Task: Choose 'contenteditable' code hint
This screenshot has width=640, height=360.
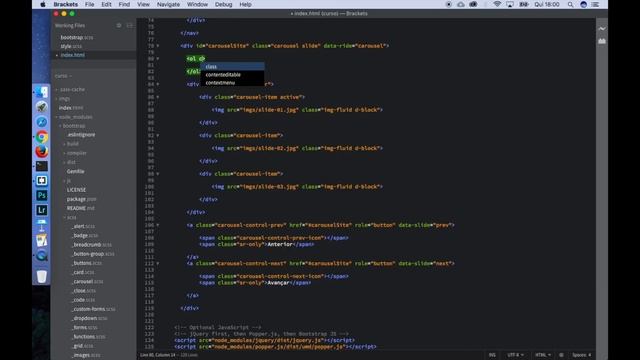Action: [232, 75]
